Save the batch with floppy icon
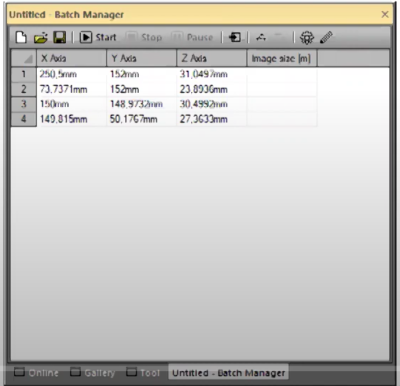Screen dimensions: 400x386 60,37
